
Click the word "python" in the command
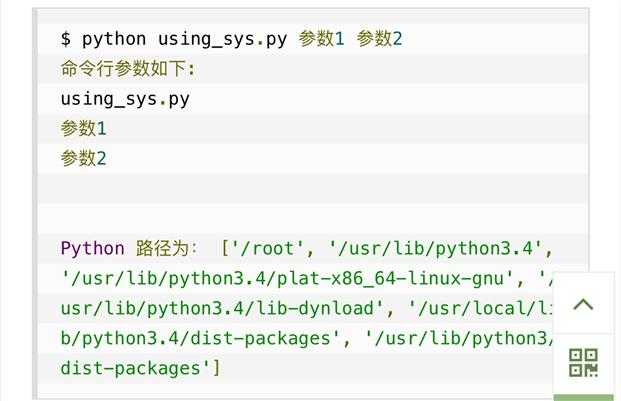[x=114, y=39]
